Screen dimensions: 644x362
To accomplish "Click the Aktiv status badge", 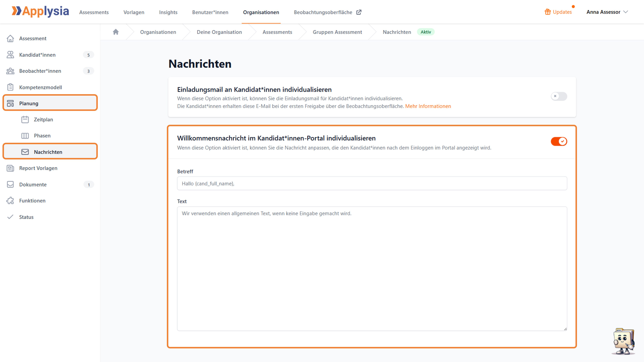I will [426, 32].
